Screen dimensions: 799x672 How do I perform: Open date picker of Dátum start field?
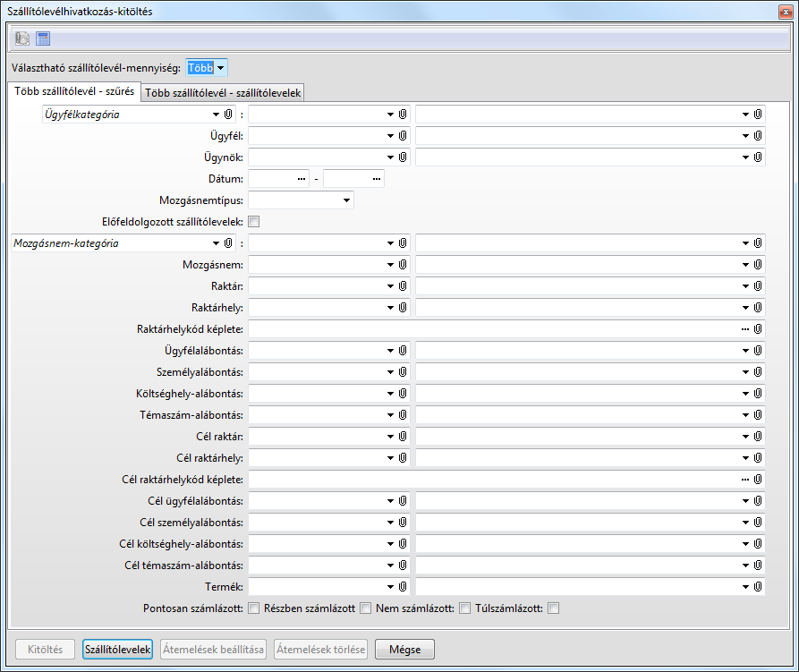click(302, 179)
